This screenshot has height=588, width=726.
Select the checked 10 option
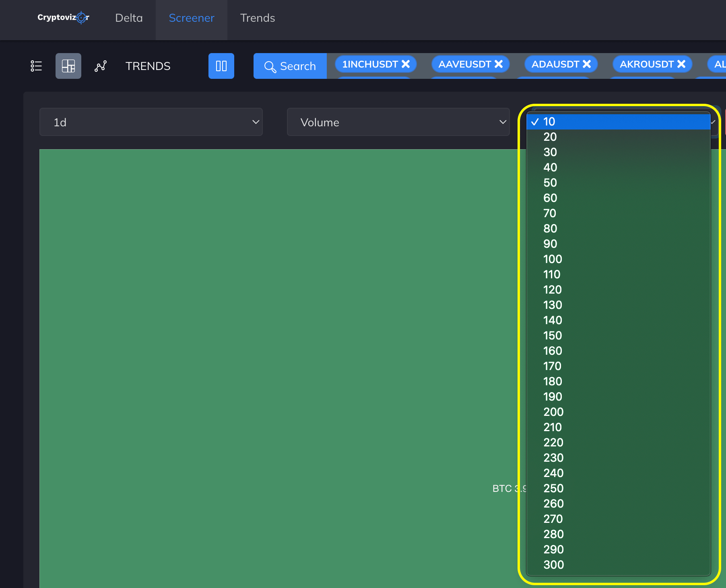pyautogui.click(x=618, y=121)
